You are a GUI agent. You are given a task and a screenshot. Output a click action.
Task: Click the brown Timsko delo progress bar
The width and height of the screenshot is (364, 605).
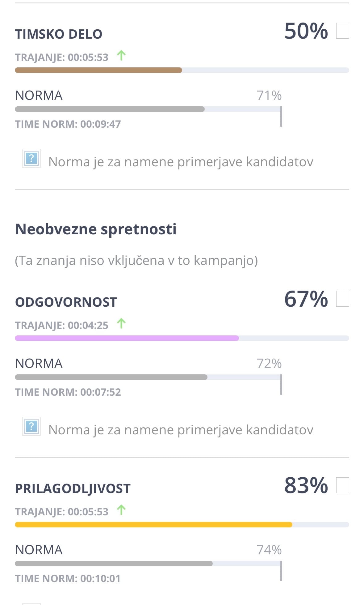(x=98, y=70)
